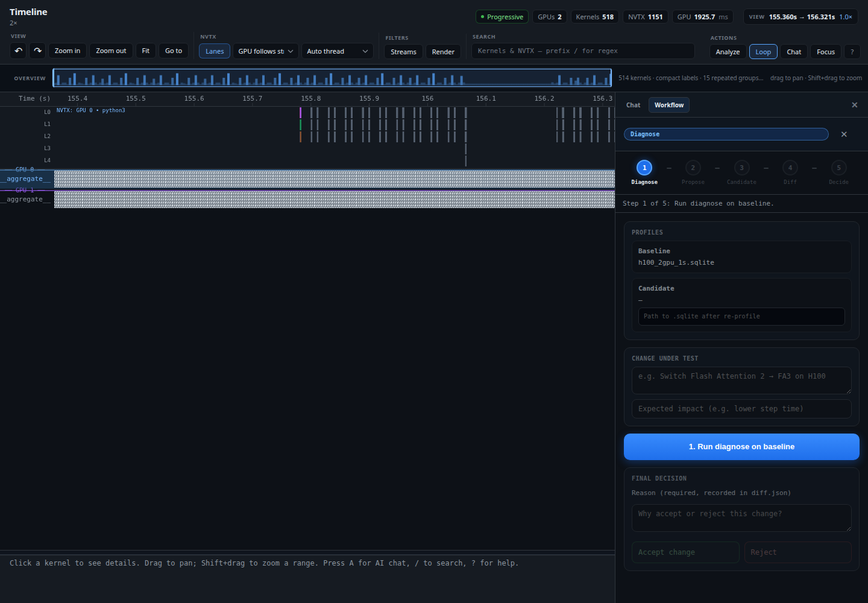The height and width of the screenshot is (603, 868).
Task: Select the GPU 1 aggregate row label
Action: point(25,199)
